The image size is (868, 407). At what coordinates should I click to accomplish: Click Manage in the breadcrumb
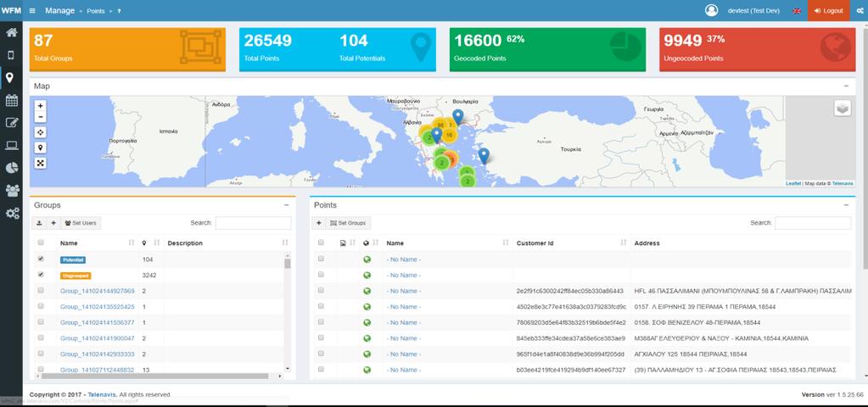[59, 10]
